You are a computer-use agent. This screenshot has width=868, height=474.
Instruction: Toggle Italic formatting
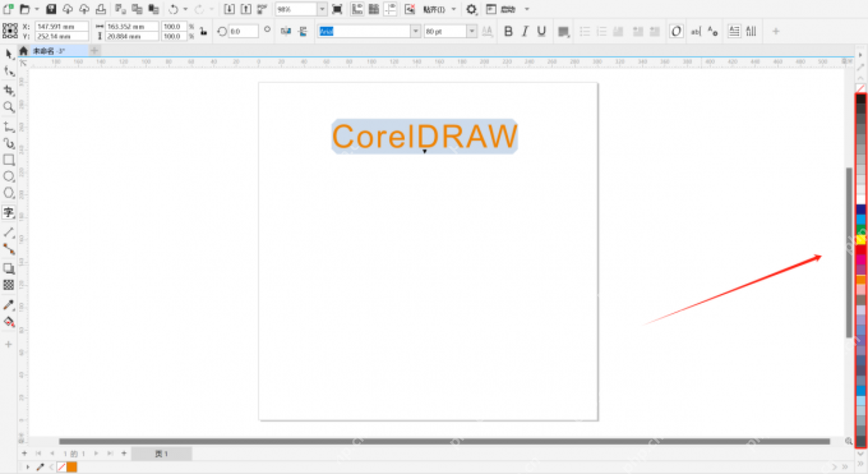(525, 31)
